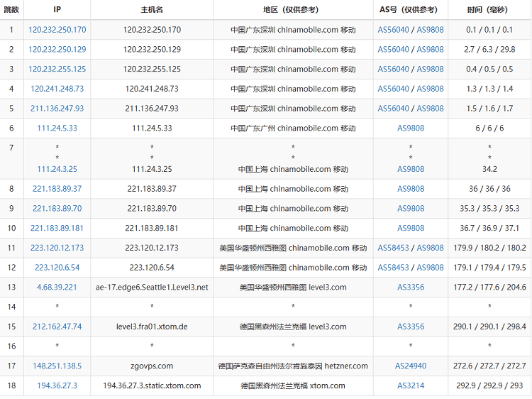Select the IP column header
Image resolution: width=532 pixels, height=399 pixels.
[57, 9]
